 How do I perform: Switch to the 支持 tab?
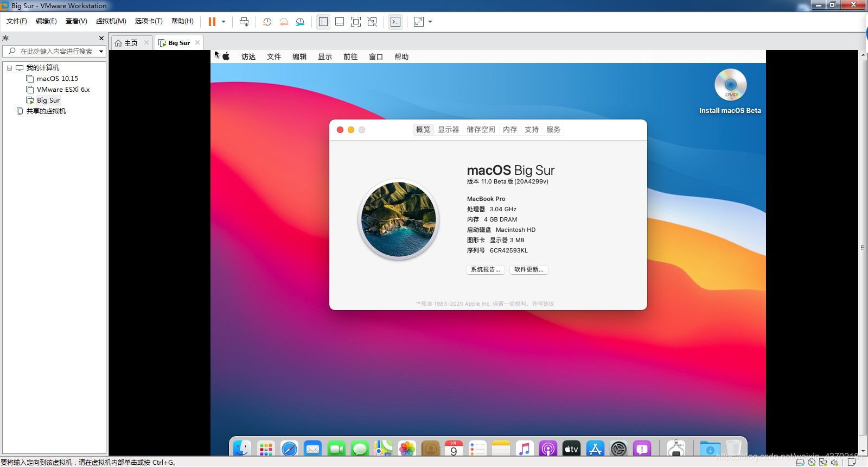click(532, 130)
